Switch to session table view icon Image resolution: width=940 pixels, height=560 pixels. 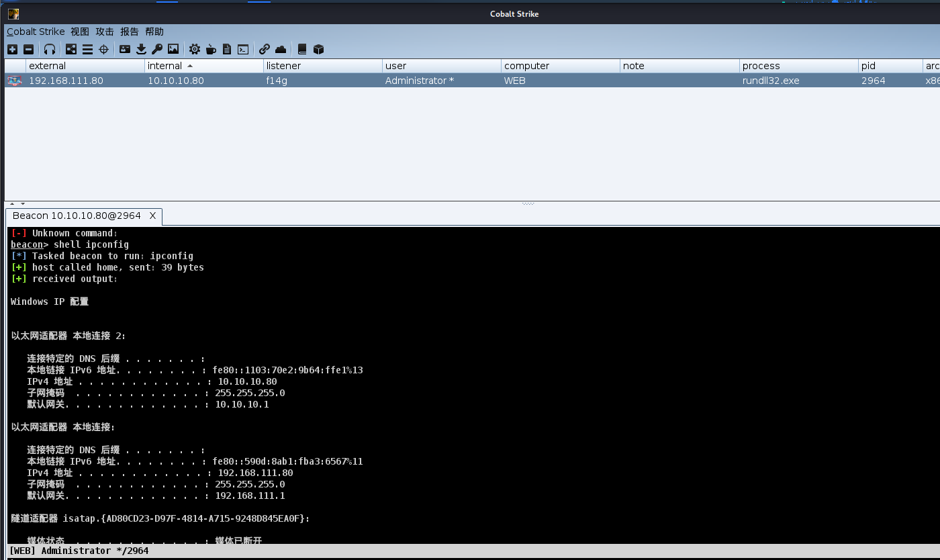[87, 49]
